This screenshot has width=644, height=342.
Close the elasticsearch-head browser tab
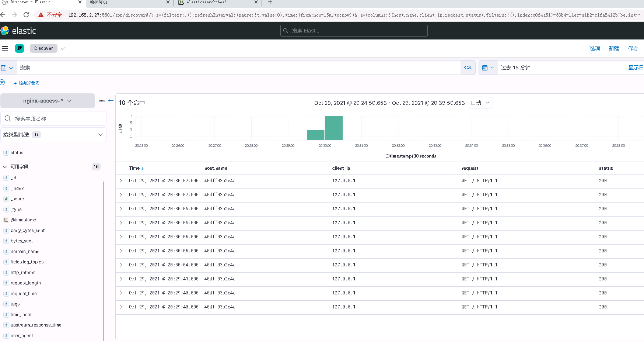256,2
